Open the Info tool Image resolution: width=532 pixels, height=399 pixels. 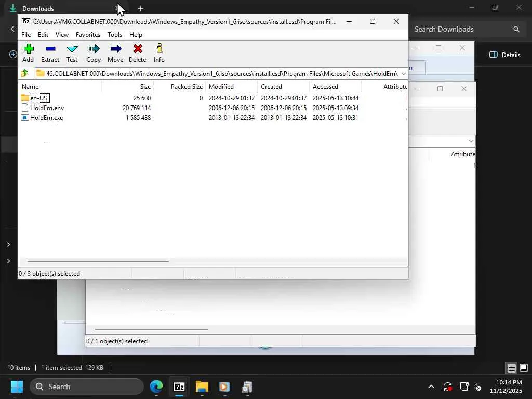(159, 48)
